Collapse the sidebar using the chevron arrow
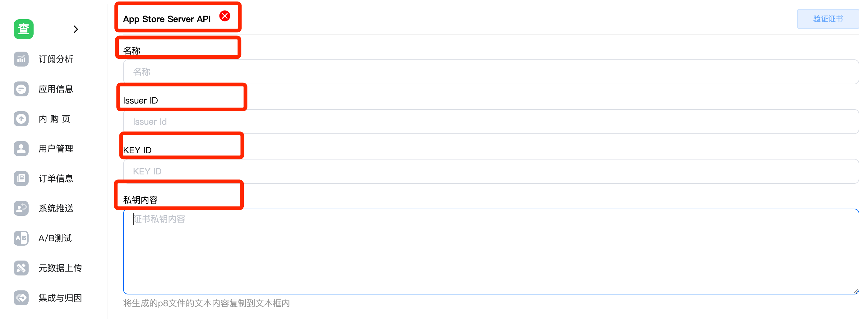This screenshot has width=868, height=319. (x=76, y=29)
